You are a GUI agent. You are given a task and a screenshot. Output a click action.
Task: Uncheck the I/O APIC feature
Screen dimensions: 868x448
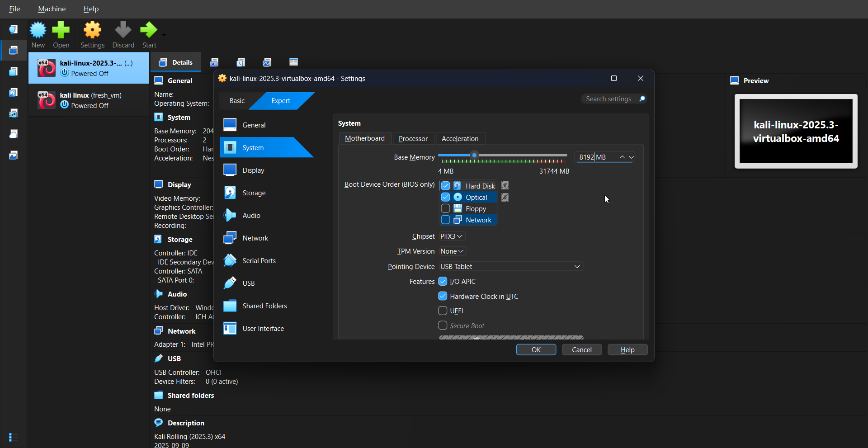pyautogui.click(x=443, y=282)
